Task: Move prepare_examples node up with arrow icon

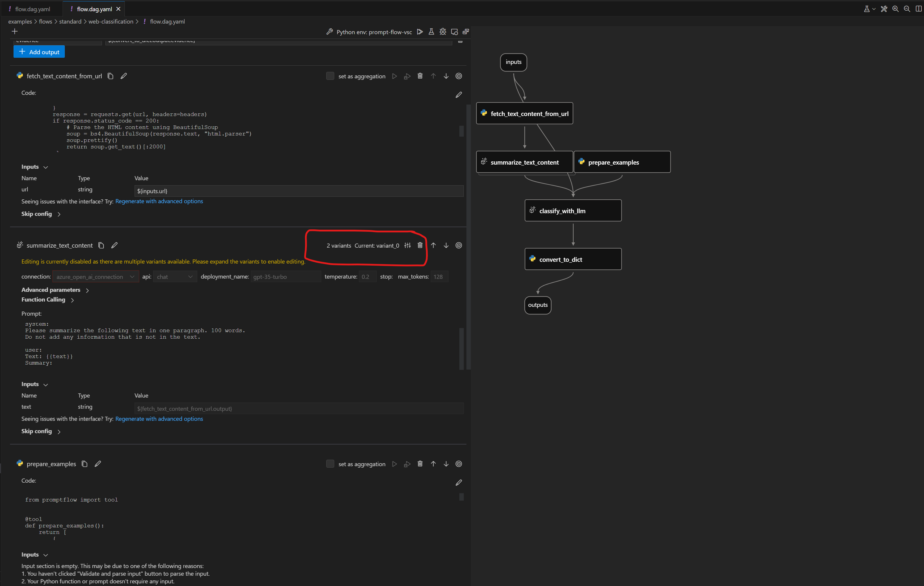Action: (433, 463)
